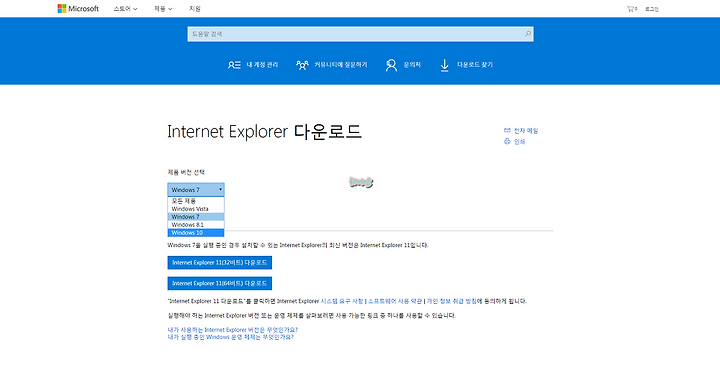Select Windows 10 from the list
This screenshot has height=365, width=720.
[196, 233]
